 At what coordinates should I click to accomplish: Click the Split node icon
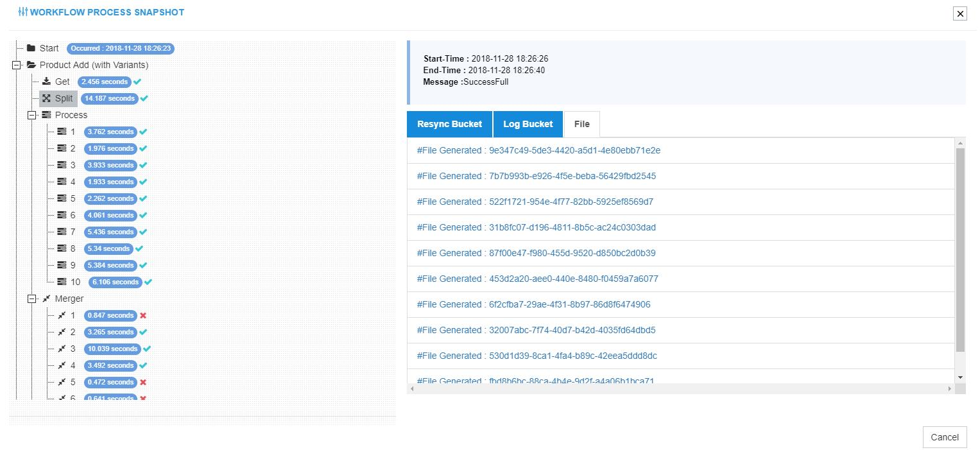pyautogui.click(x=46, y=98)
